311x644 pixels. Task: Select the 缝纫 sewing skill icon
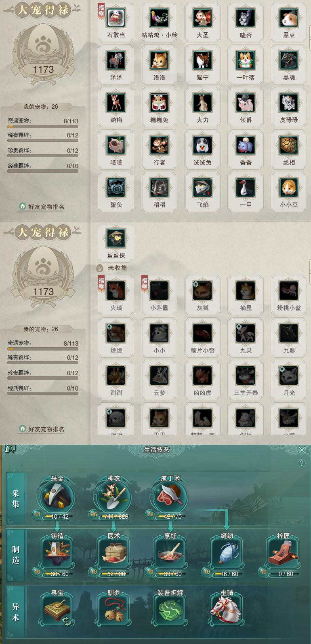tap(227, 553)
